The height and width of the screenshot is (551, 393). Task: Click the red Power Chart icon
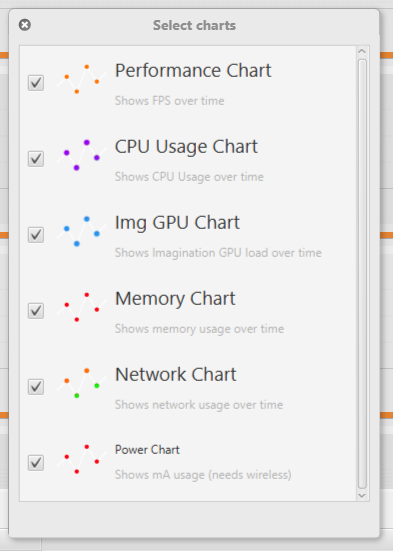click(82, 459)
